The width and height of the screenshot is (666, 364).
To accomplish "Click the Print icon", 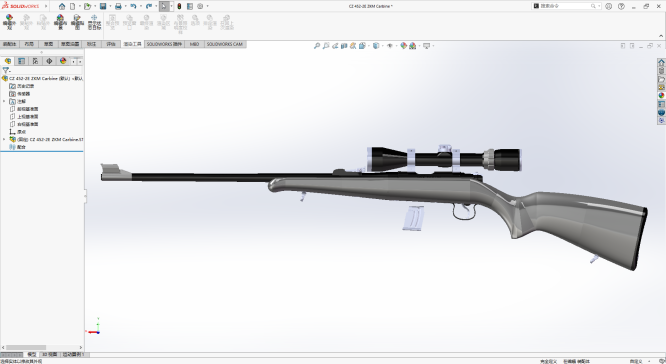I will tap(118, 6).
